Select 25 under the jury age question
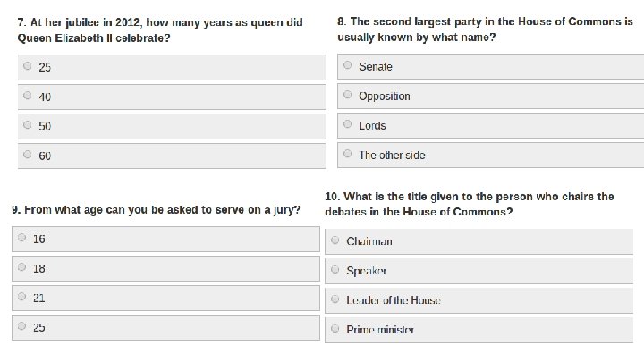 pos(22,326)
